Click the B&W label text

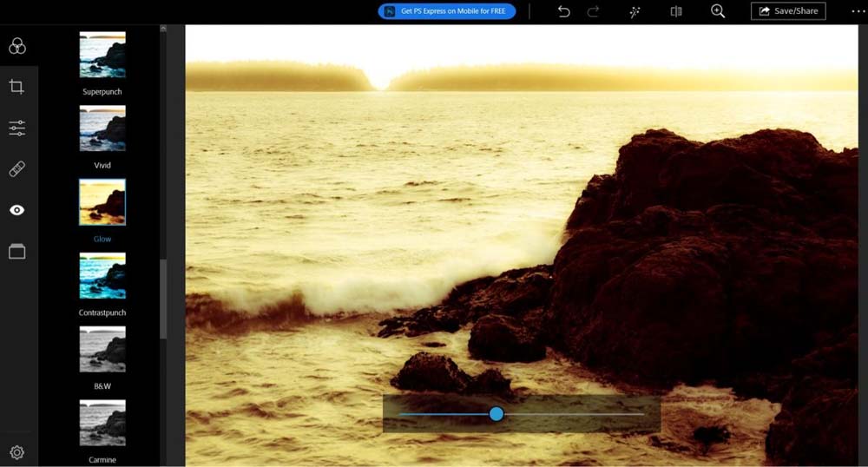[102, 386]
